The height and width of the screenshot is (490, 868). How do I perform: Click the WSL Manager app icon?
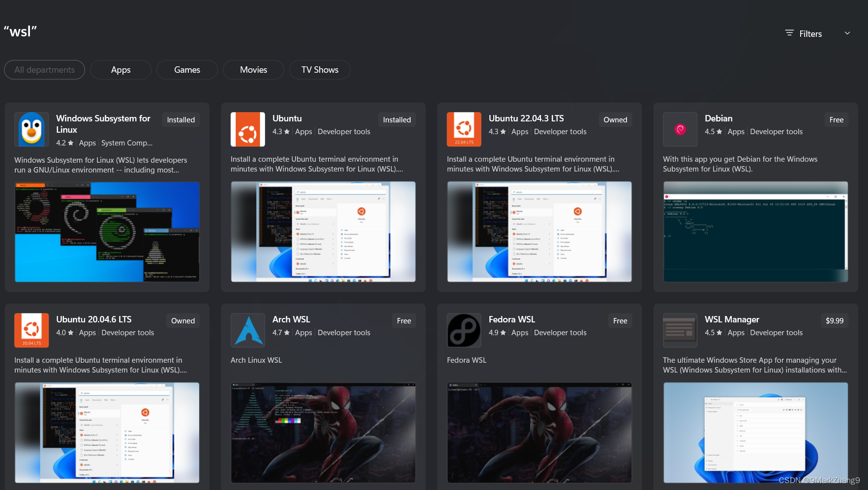coord(680,330)
